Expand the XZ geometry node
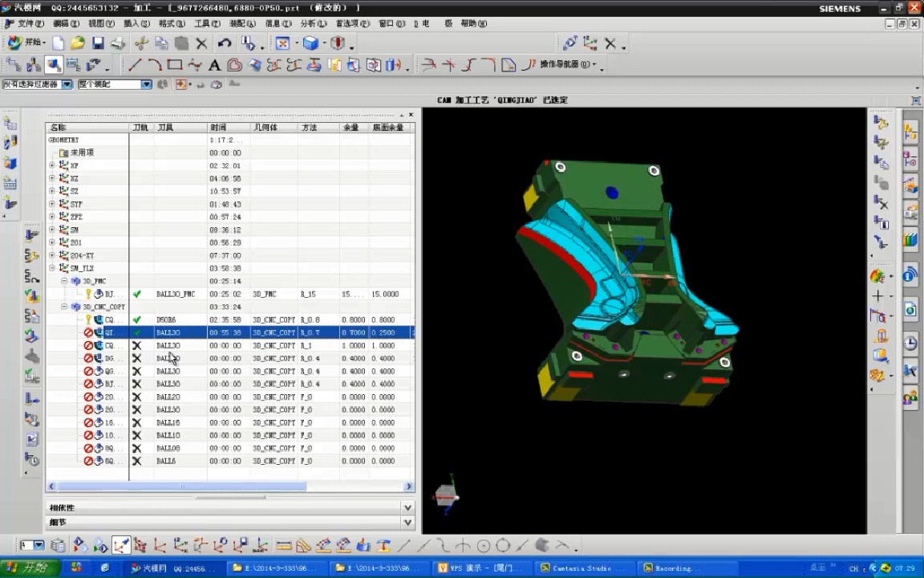Screen dimensions: 924x578 click(52, 178)
